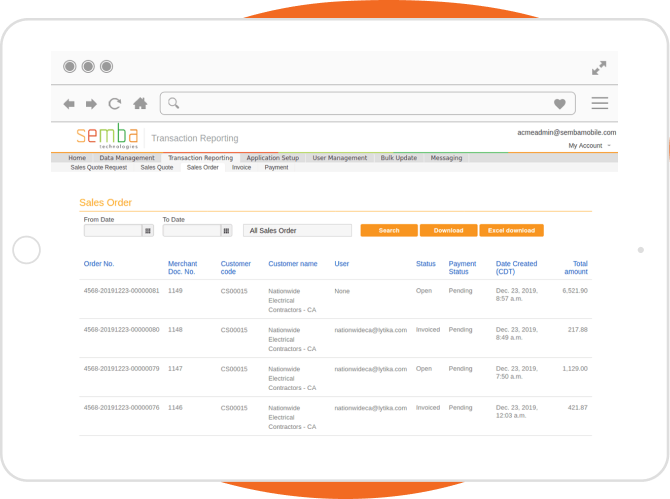
Task: Go to the browser home icon
Action: click(140, 103)
